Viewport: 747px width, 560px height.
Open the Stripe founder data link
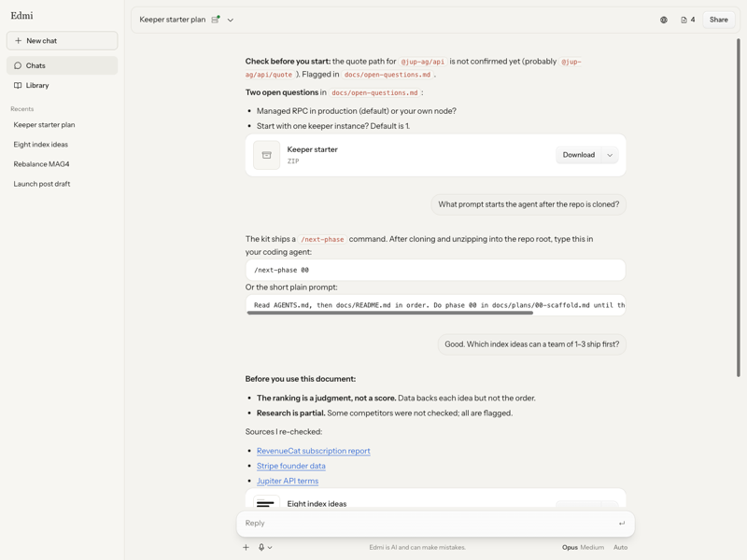(291, 466)
